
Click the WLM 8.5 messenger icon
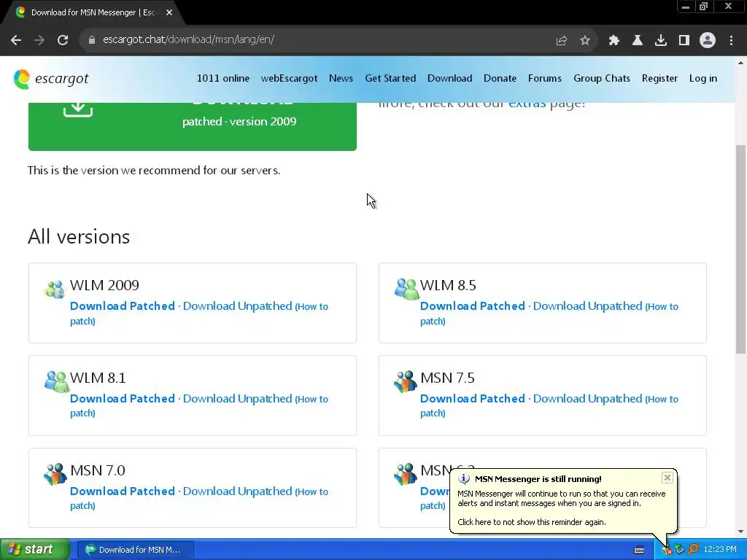406,289
